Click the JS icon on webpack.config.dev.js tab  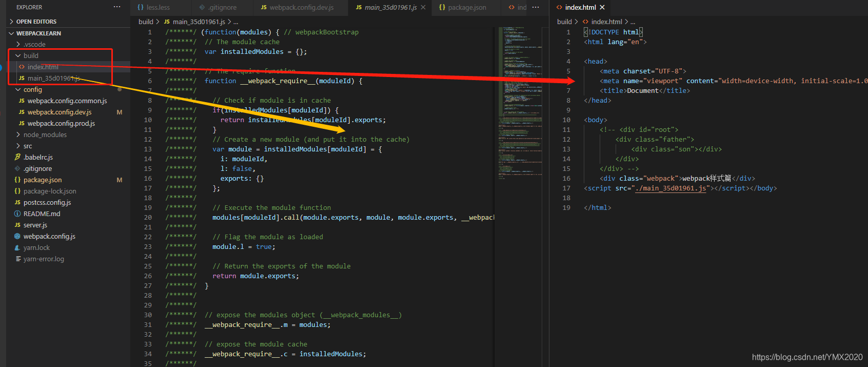264,7
